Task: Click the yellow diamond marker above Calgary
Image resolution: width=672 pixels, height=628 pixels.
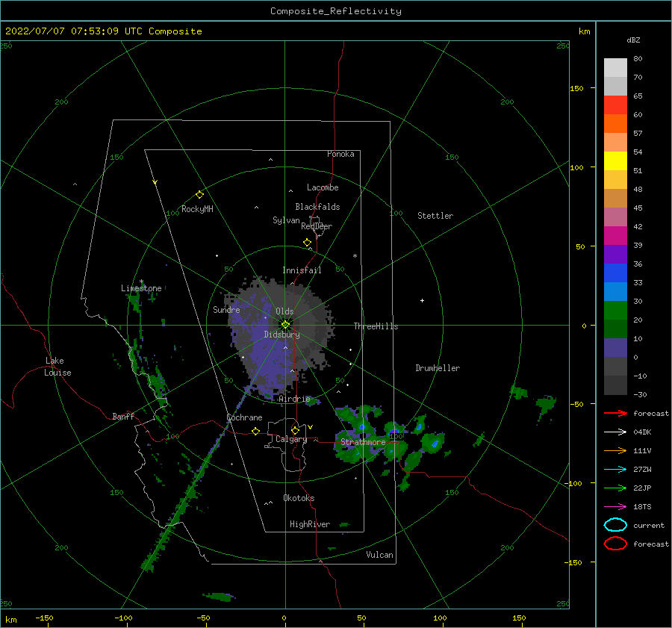Action: [295, 430]
